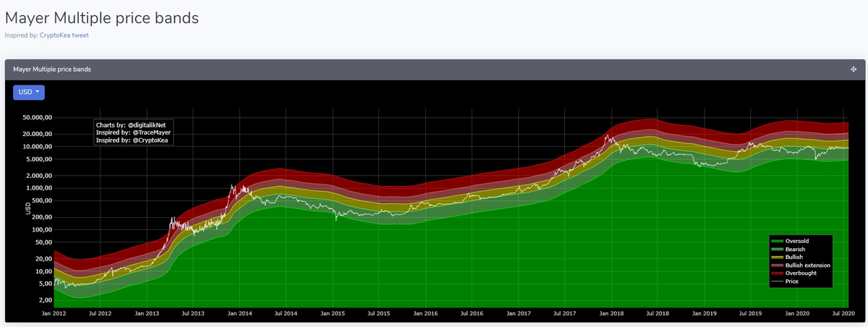Click the 2,00 y-axis label
Image resolution: width=868 pixels, height=327 pixels.
[44, 300]
